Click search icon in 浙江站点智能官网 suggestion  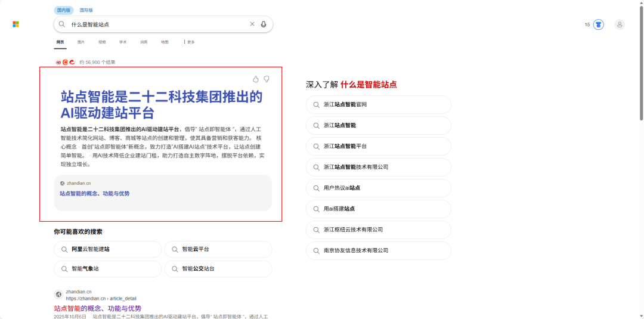point(316,105)
